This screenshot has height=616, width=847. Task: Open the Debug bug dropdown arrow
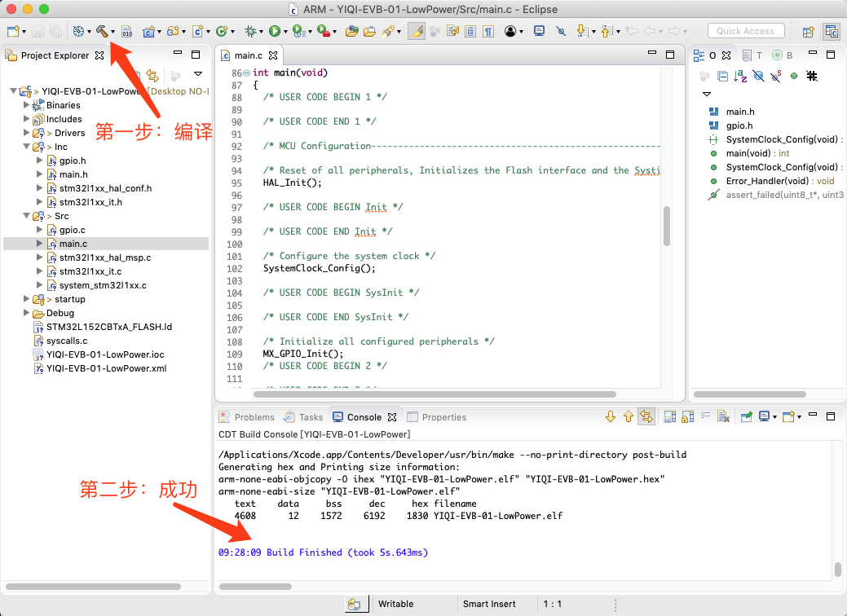click(261, 32)
